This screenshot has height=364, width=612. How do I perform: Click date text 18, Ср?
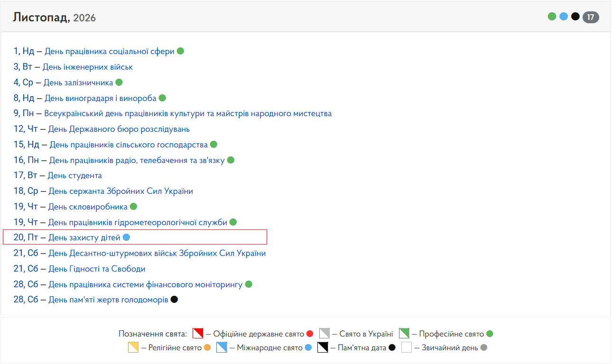(26, 191)
